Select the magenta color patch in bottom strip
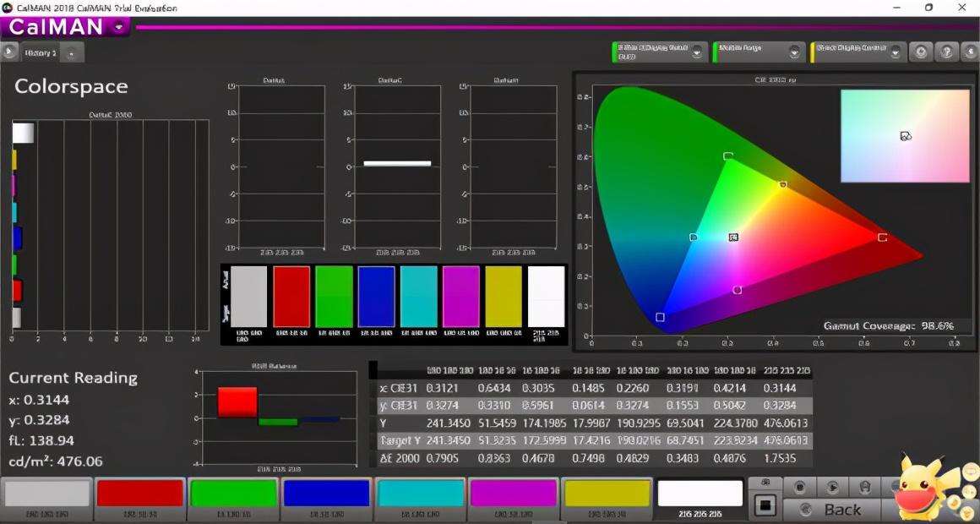 [513, 494]
